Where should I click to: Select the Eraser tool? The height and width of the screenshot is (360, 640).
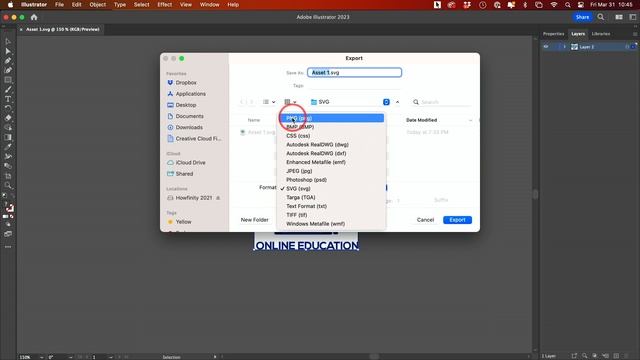[8, 118]
